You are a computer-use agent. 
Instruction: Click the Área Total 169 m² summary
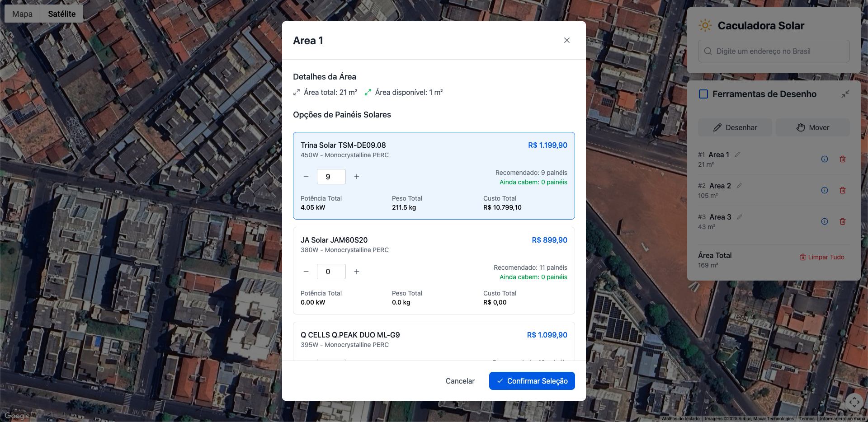click(x=715, y=260)
